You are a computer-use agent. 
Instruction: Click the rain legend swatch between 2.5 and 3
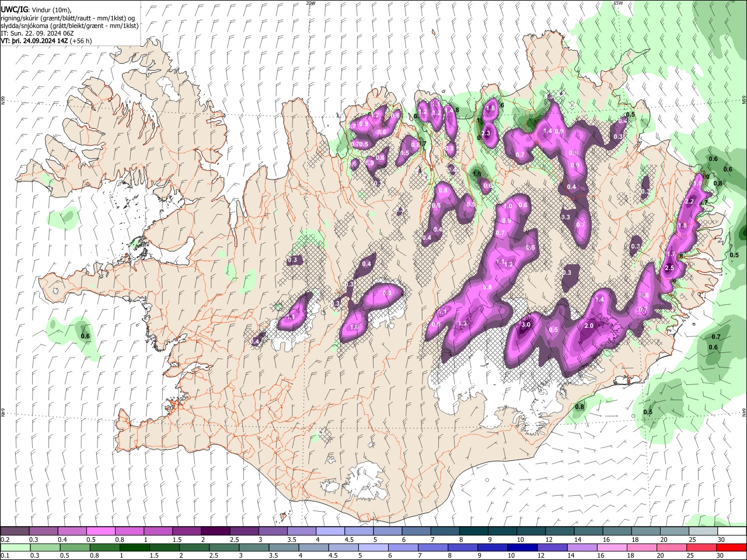click(x=224, y=547)
